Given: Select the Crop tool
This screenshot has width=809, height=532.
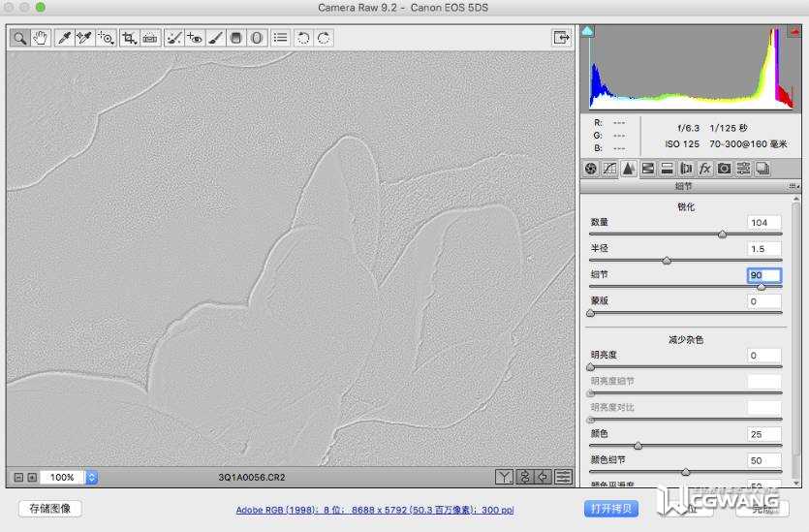Looking at the screenshot, I should [129, 38].
